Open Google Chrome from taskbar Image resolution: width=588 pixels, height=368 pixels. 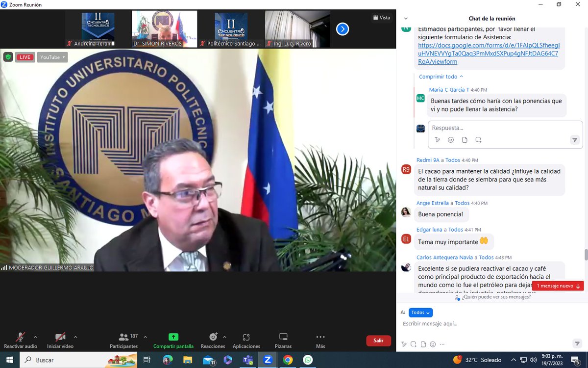[x=288, y=360]
